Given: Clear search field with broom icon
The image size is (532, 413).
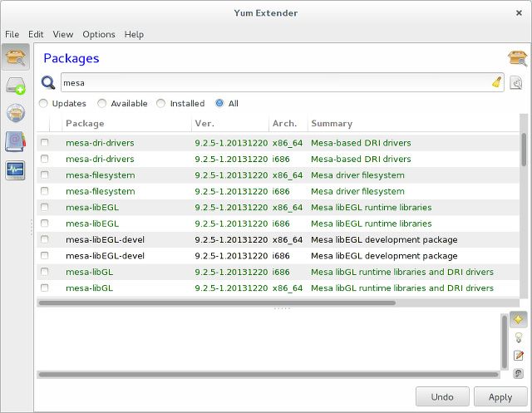Looking at the screenshot, I should (495, 83).
